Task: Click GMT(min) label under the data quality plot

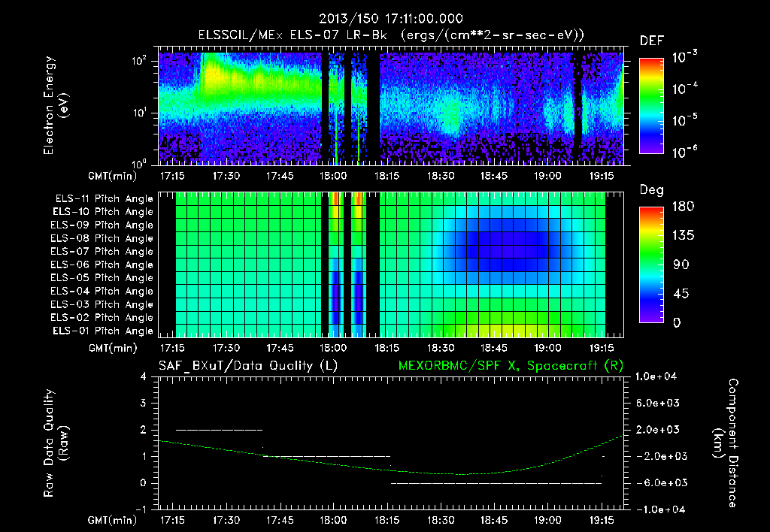Action: (113, 521)
